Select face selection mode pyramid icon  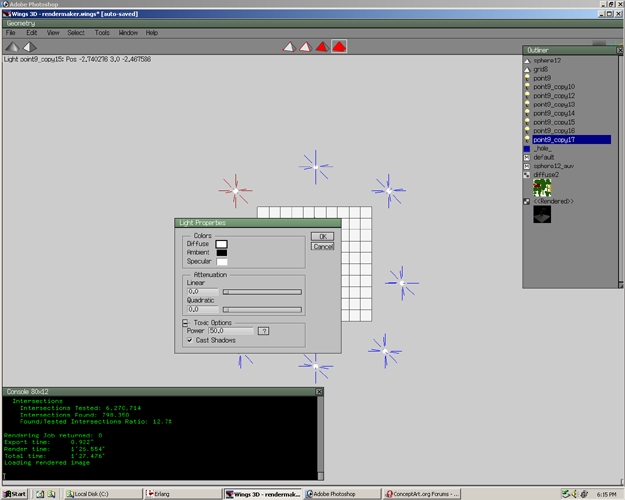point(322,47)
